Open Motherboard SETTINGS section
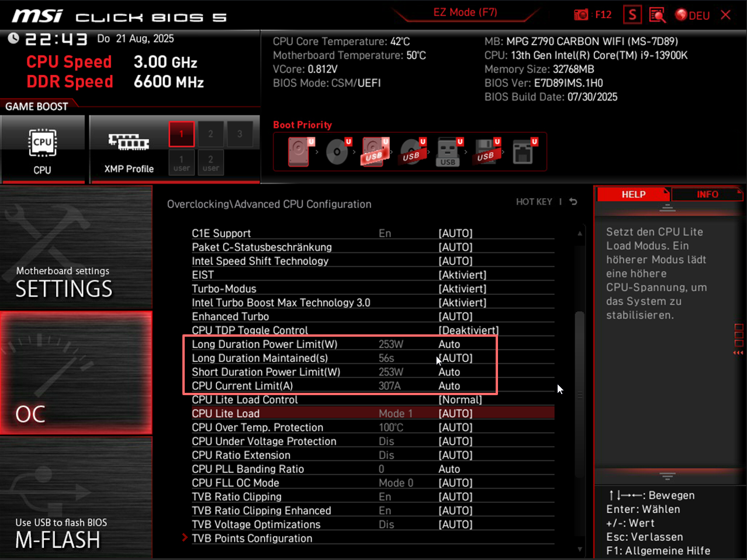Screen dimensions: 747x560 tap(76, 248)
